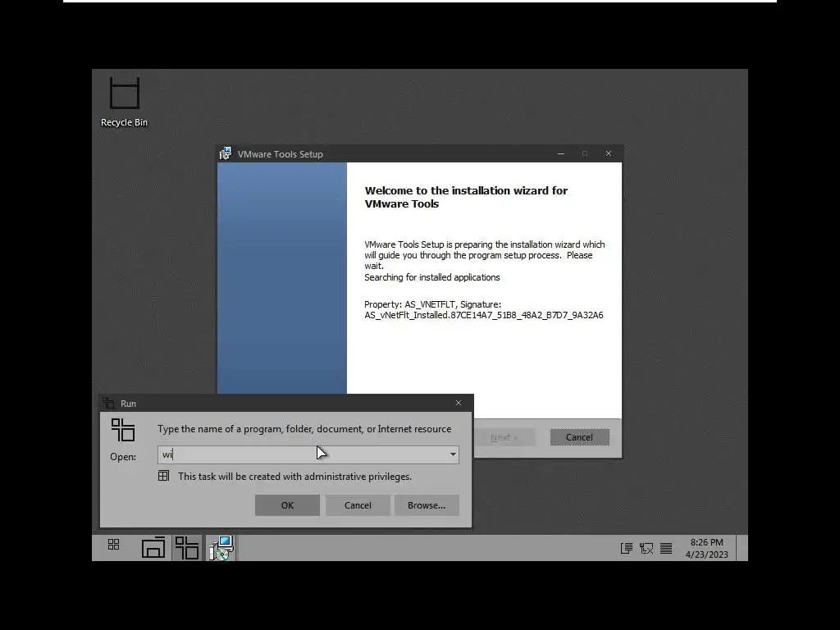840x630 pixels.
Task: Open the clock showing 8:26 PM
Action: pos(706,548)
